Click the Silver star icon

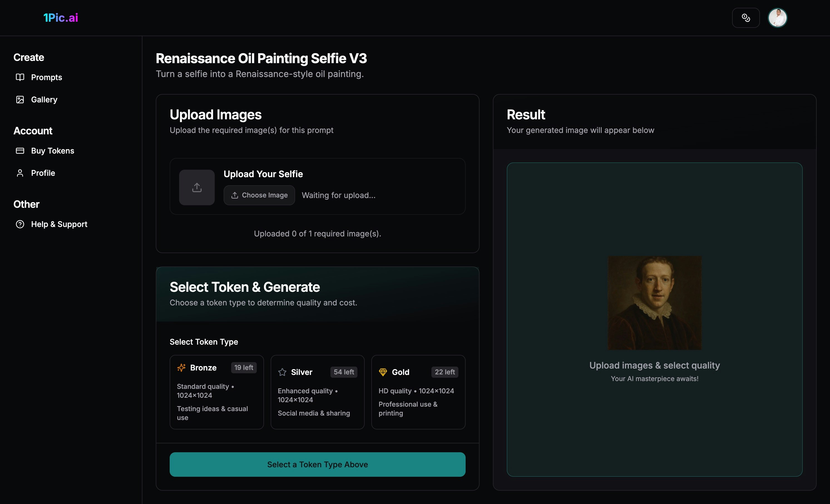(x=282, y=372)
